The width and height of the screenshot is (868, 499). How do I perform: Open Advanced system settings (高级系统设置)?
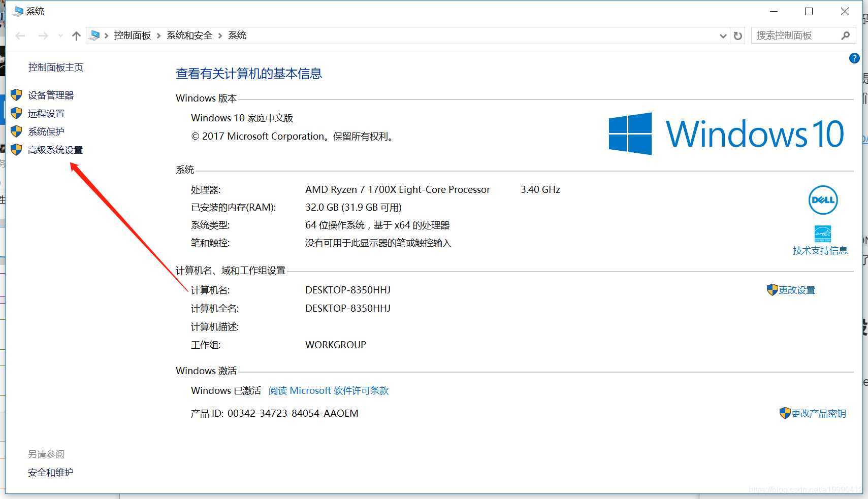coord(55,150)
